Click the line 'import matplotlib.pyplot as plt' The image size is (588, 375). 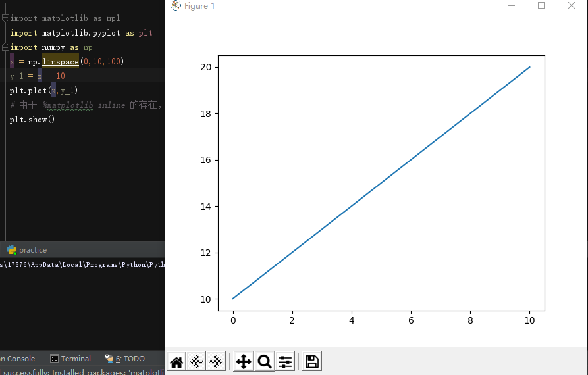tap(81, 33)
